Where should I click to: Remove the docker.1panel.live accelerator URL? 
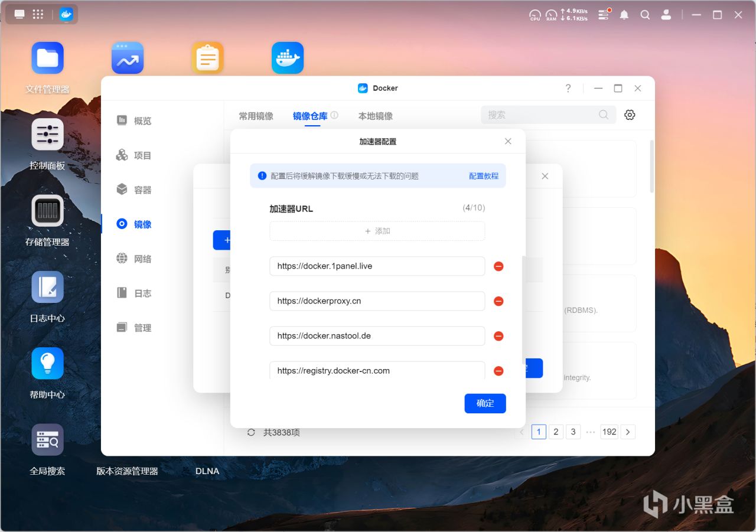tap(498, 266)
